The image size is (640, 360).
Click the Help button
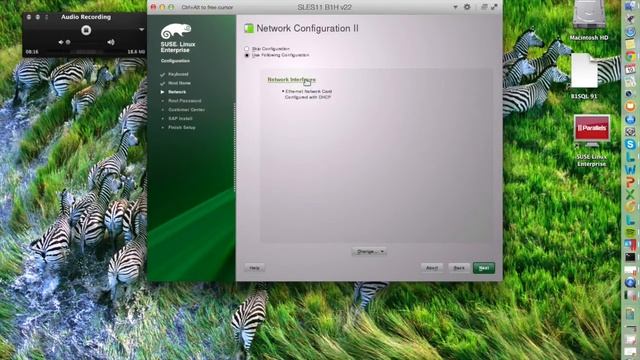point(254,268)
